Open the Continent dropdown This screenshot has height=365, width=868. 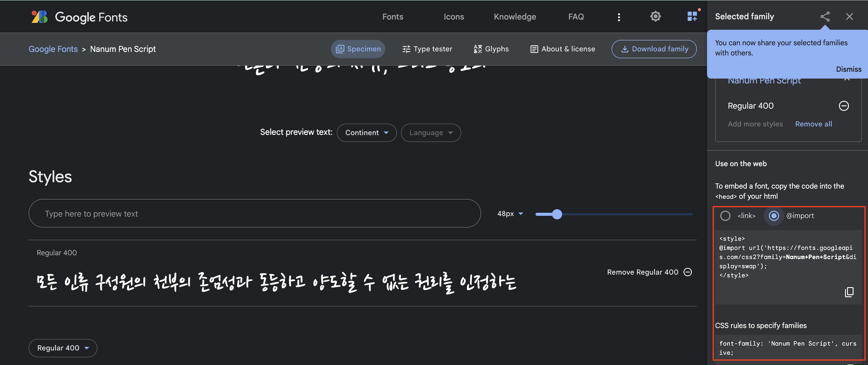pyautogui.click(x=366, y=133)
